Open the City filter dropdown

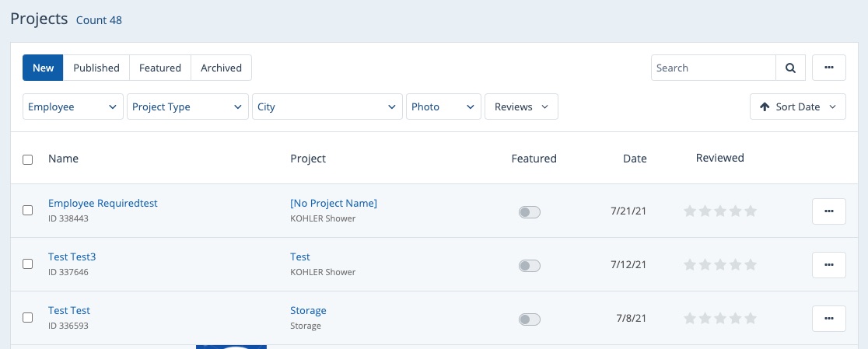(x=327, y=107)
